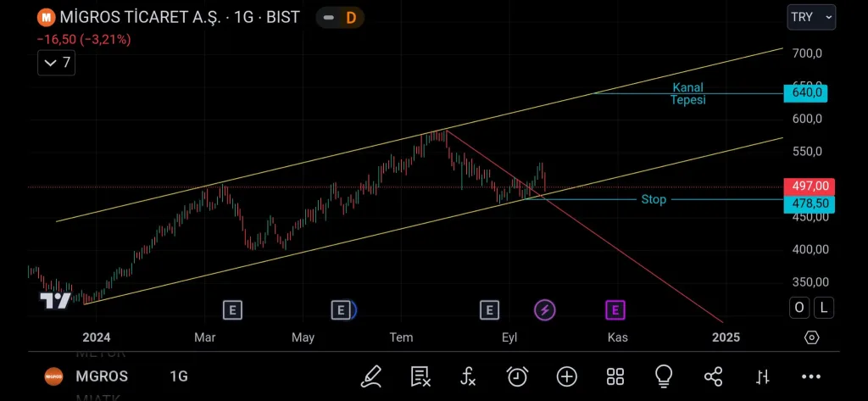
Task: Tap the -16,50 (-3,21%) change text
Action: [x=84, y=40]
